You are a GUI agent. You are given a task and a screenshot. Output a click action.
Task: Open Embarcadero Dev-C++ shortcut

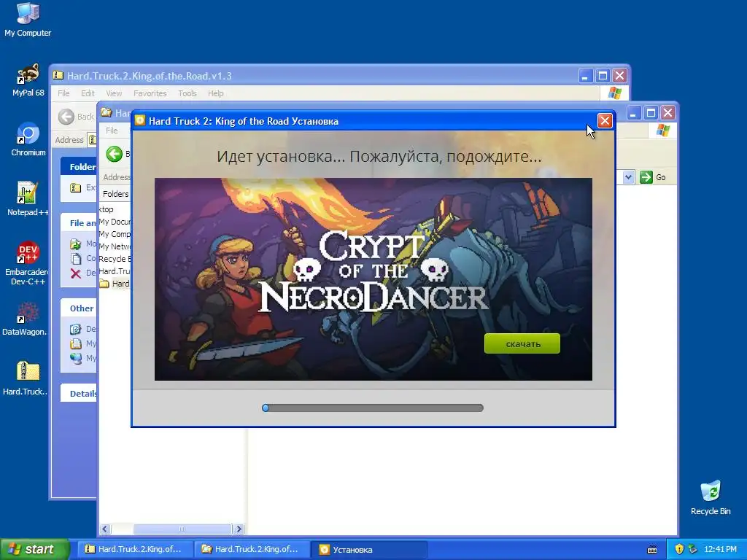(28, 263)
